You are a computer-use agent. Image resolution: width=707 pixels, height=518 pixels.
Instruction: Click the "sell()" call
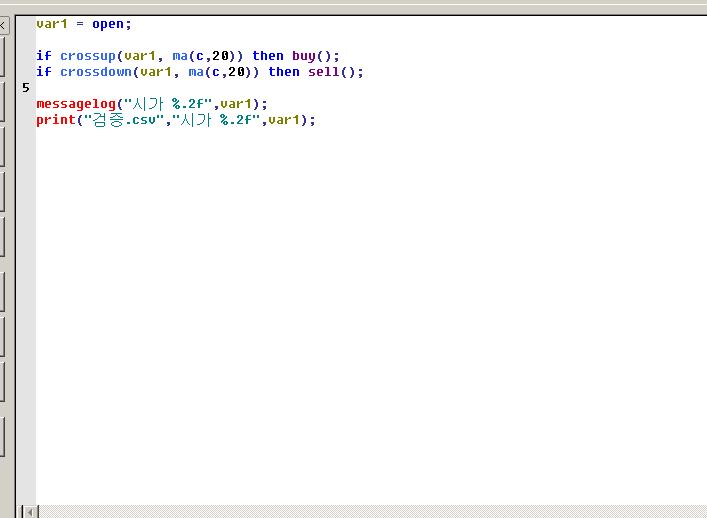pyautogui.click(x=332, y=72)
